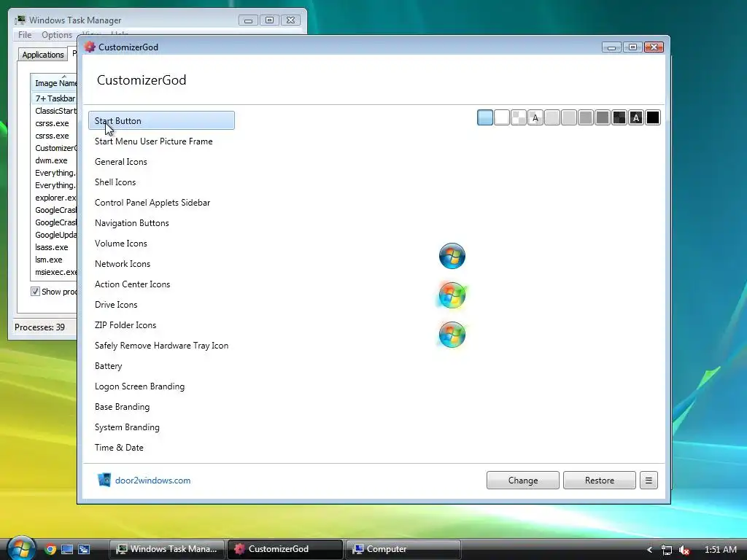Image resolution: width=747 pixels, height=560 pixels.
Task: Click the CustomizerGod gear icon in title bar
Action: pyautogui.click(x=90, y=47)
